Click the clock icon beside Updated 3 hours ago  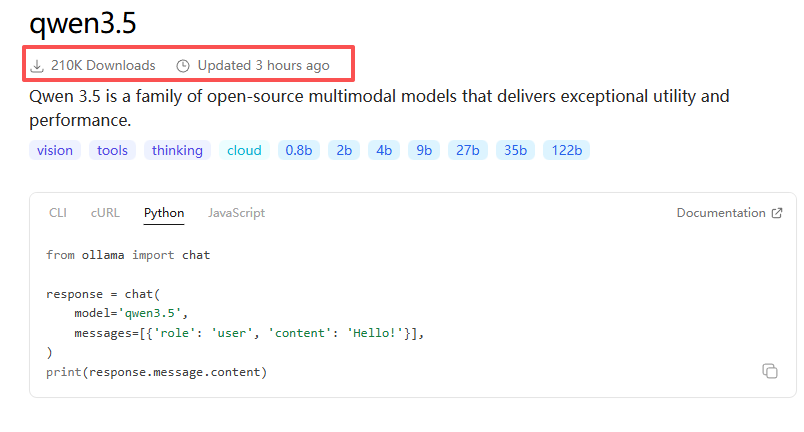pos(183,66)
